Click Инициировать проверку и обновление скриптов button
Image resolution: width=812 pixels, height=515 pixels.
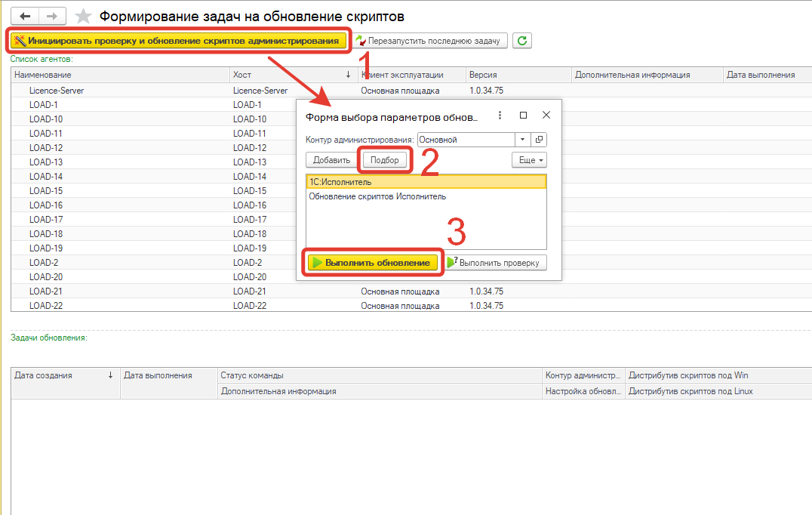[x=179, y=41]
